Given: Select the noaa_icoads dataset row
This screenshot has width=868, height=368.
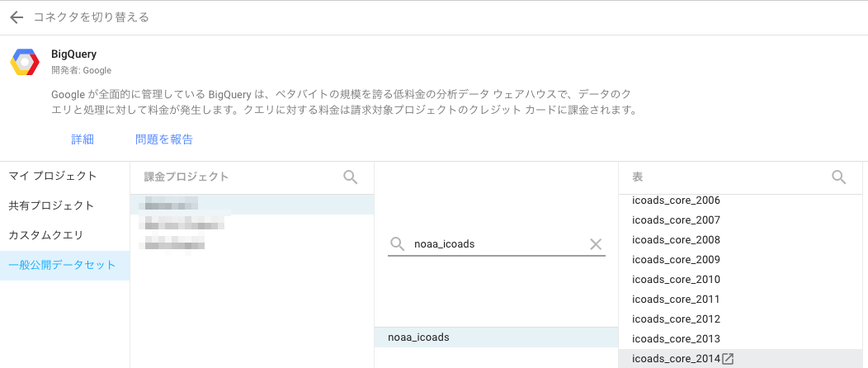Looking at the screenshot, I should pyautogui.click(x=496, y=337).
